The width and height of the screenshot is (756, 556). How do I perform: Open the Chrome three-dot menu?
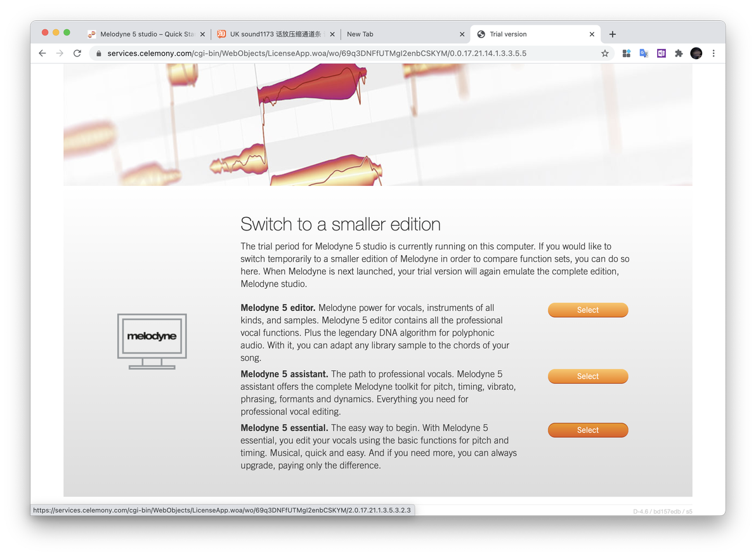(x=714, y=53)
